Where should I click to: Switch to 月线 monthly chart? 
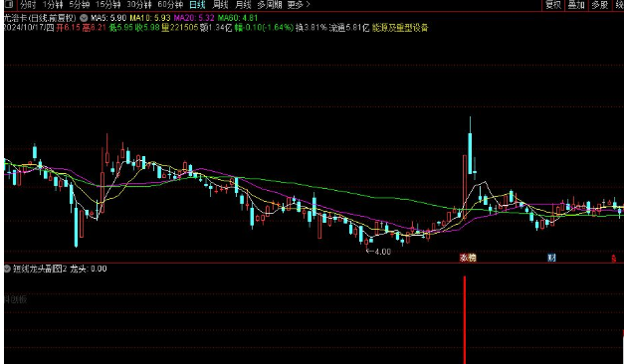coord(243,5)
